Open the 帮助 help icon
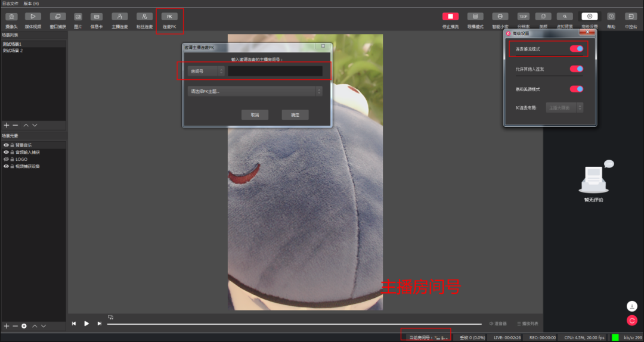This screenshot has width=644, height=342. [611, 17]
